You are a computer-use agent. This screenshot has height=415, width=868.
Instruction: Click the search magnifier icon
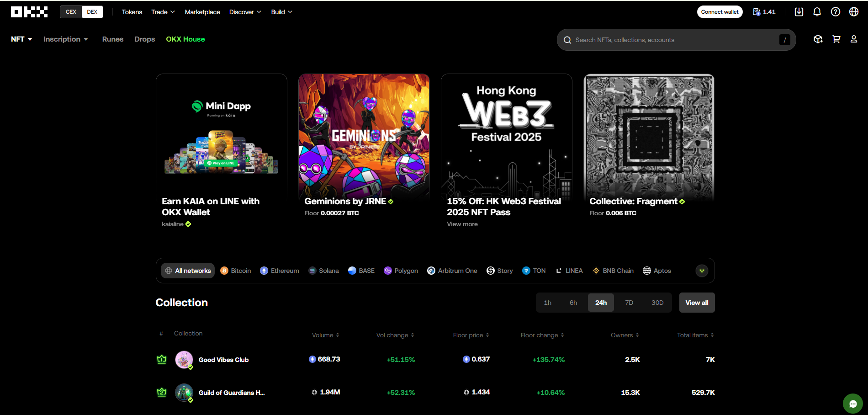point(567,40)
